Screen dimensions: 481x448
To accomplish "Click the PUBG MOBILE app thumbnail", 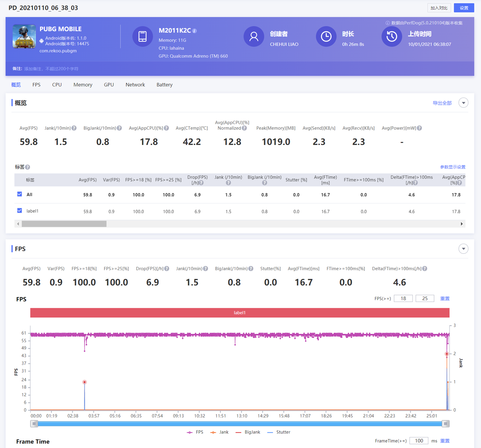I will tap(24, 37).
